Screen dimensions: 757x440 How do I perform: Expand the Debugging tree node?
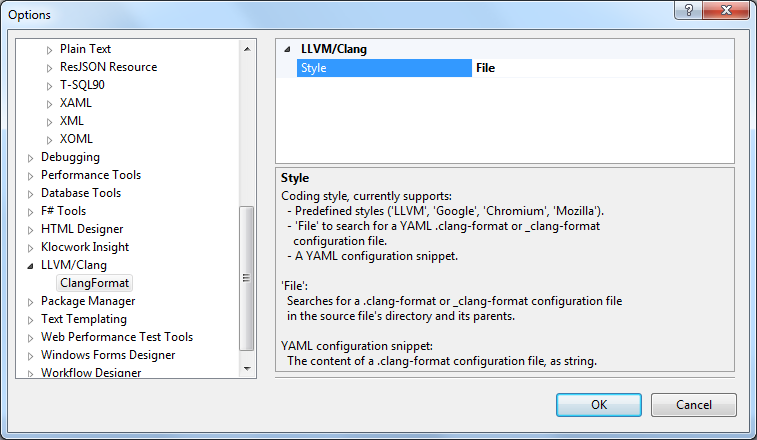pos(31,158)
